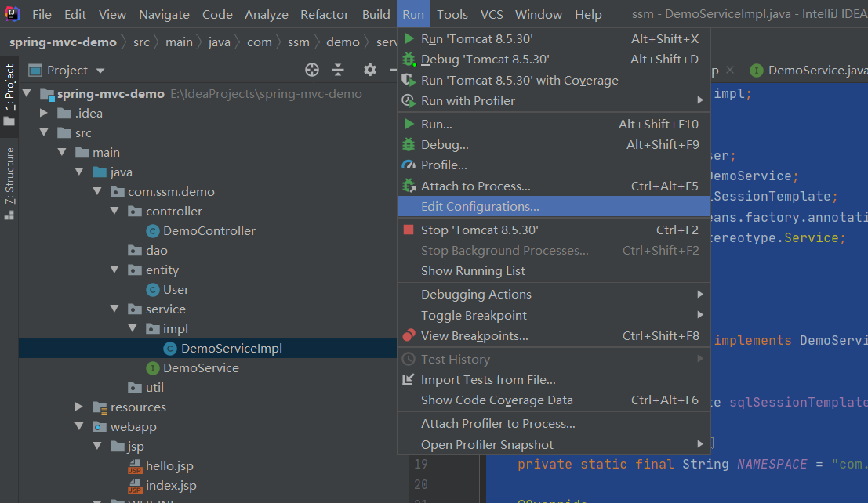Expand the .idea folder
Viewport: 868px width, 503px height.
(44, 113)
